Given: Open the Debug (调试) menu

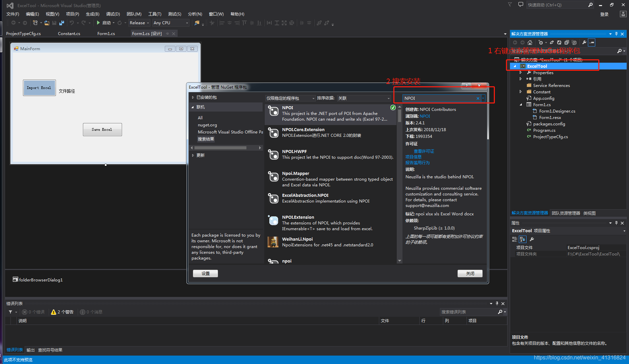Looking at the screenshot, I should pos(113,14).
